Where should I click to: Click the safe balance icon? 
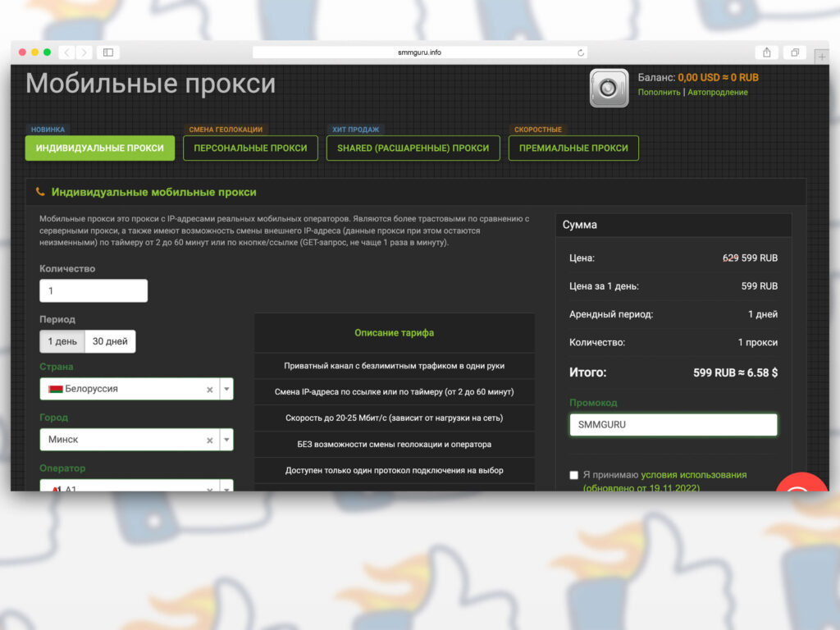click(609, 88)
